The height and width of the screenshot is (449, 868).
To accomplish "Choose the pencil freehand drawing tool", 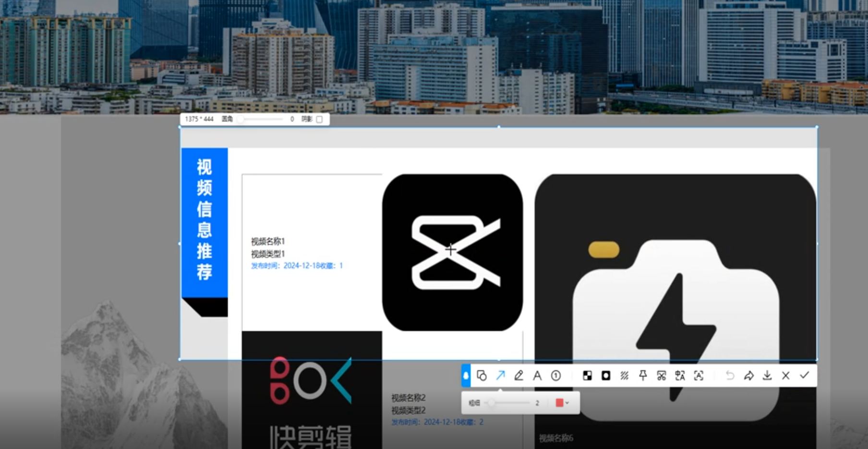I will 519,376.
